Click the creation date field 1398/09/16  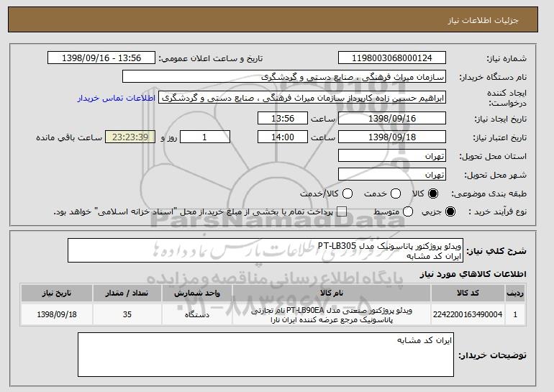tap(392, 118)
